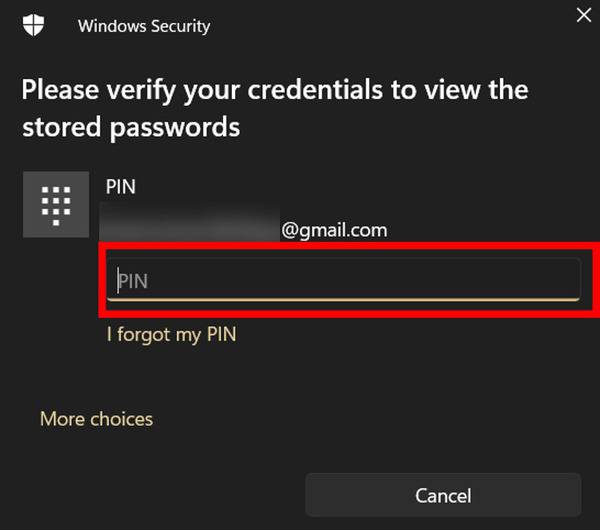Click the text cursor in the PIN box
The image size is (600, 530).
click(x=118, y=281)
